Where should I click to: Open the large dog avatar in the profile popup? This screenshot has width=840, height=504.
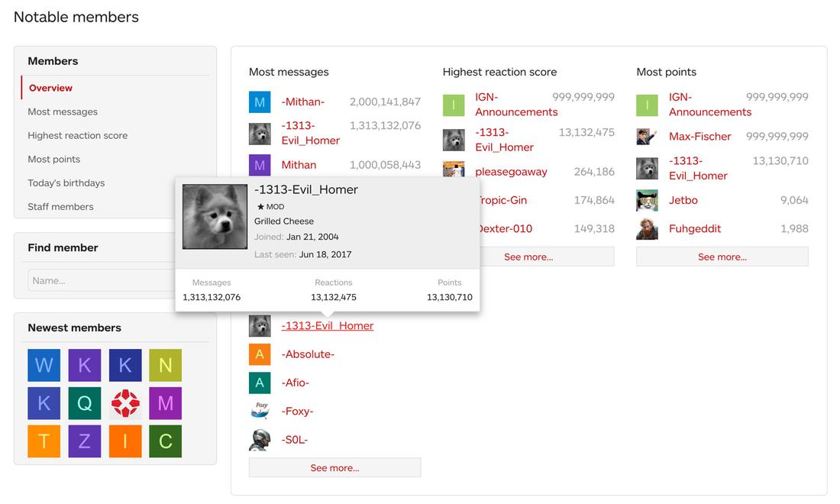(x=215, y=216)
